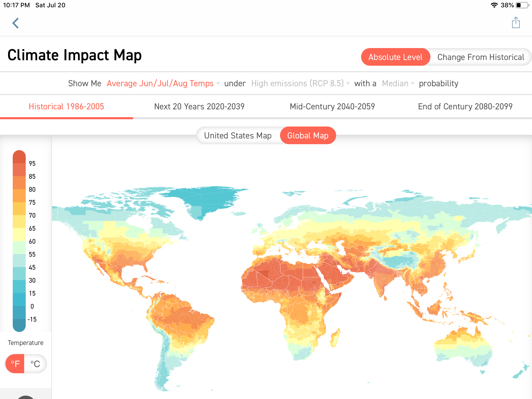Toggle map view to United States Map
Screen dimensions: 532x399
[x=238, y=135]
